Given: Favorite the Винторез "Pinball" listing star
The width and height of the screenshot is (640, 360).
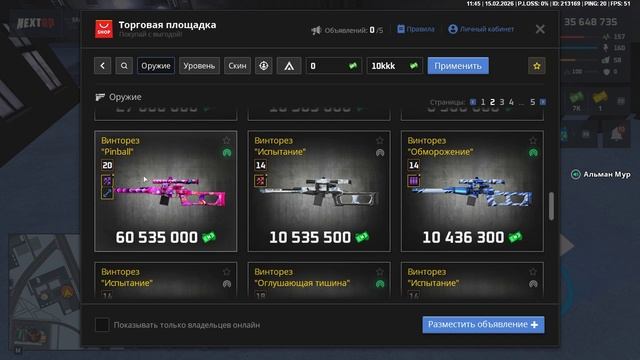Looking at the screenshot, I should (x=227, y=140).
